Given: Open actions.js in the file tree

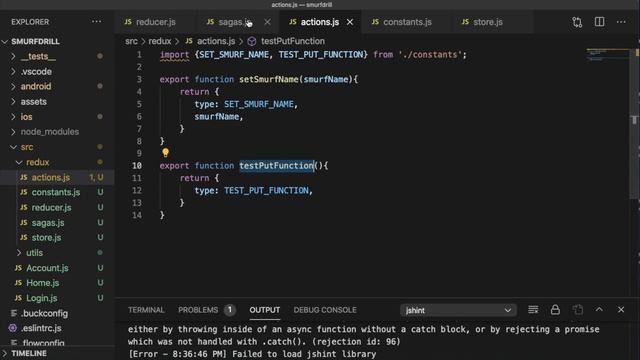Looking at the screenshot, I should click(x=51, y=177).
